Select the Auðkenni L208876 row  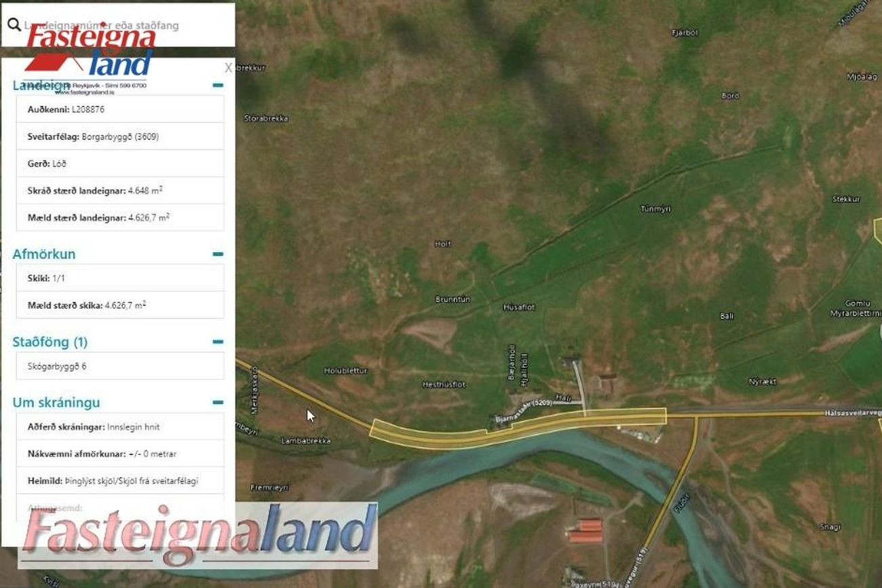[x=120, y=109]
